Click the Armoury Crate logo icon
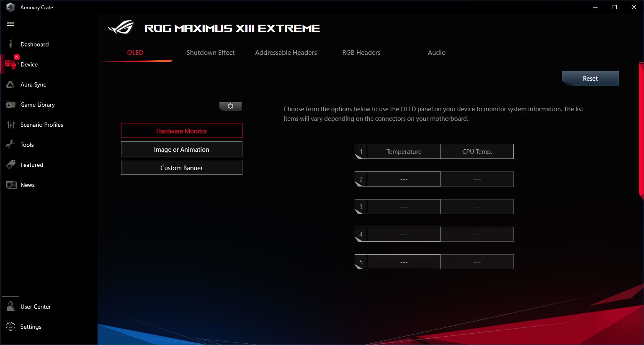 [x=10, y=7]
